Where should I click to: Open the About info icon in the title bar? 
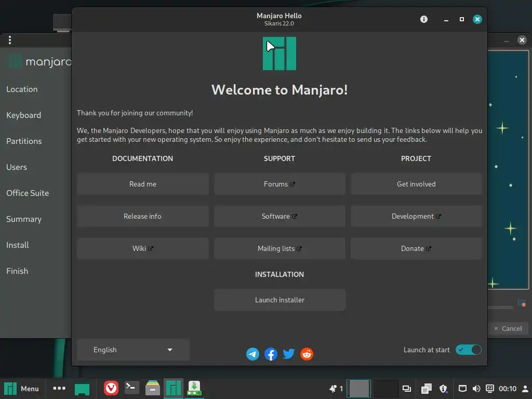pos(424,19)
